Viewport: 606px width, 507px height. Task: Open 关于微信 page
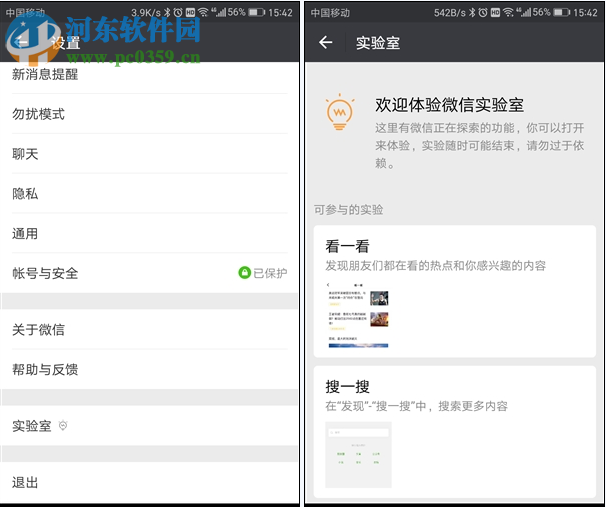point(150,330)
